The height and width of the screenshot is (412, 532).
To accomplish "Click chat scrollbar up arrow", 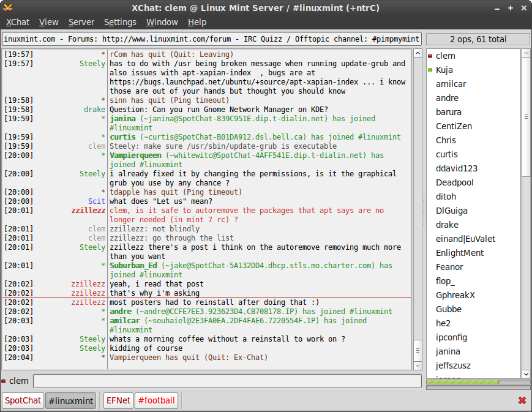I will 418,53.
